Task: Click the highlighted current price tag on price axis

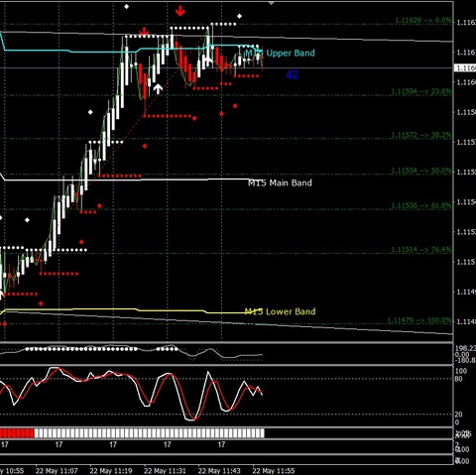Action: tap(465, 68)
